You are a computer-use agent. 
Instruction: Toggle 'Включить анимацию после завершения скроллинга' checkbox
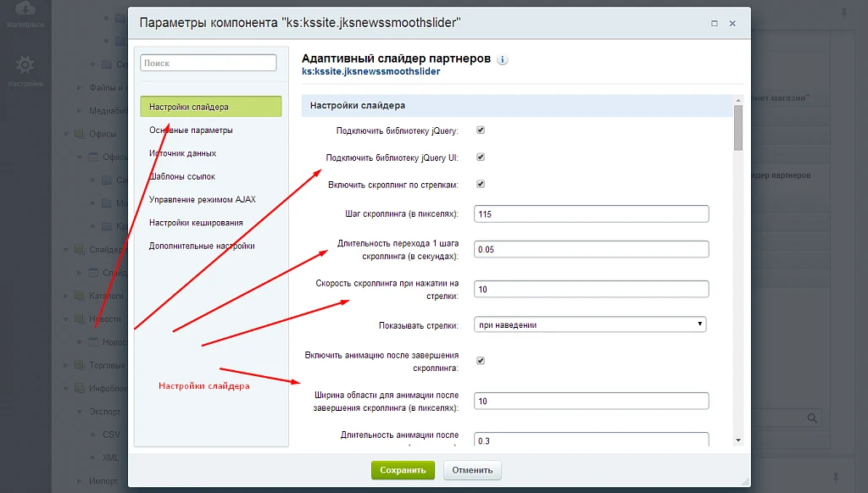(481, 361)
